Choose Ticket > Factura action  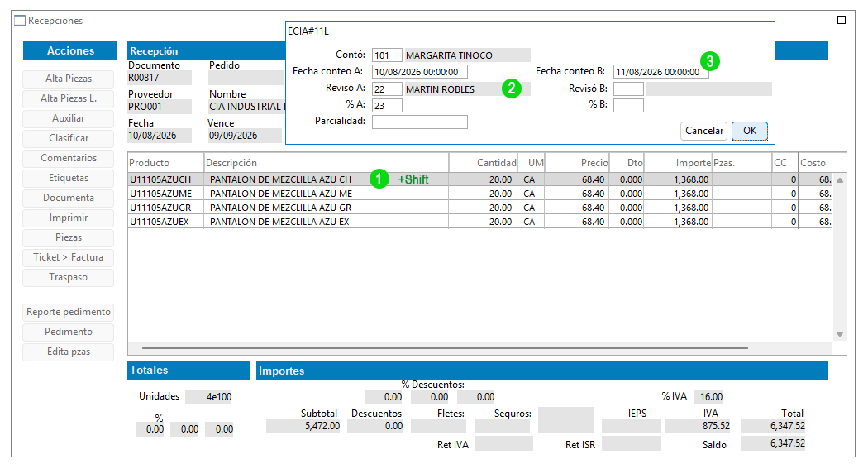pyautogui.click(x=68, y=257)
